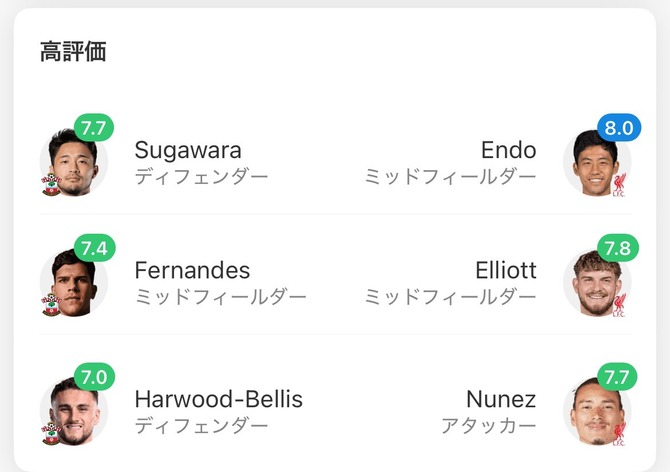This screenshot has height=472, width=670.
Task: Click Nunez's 7.7 rating badge
Action: (618, 377)
